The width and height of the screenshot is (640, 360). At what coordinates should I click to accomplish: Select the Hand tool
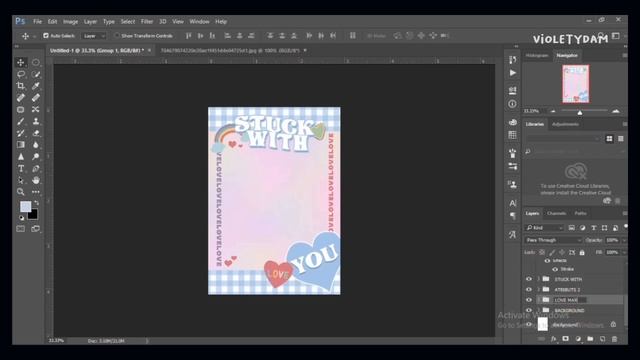point(36,180)
